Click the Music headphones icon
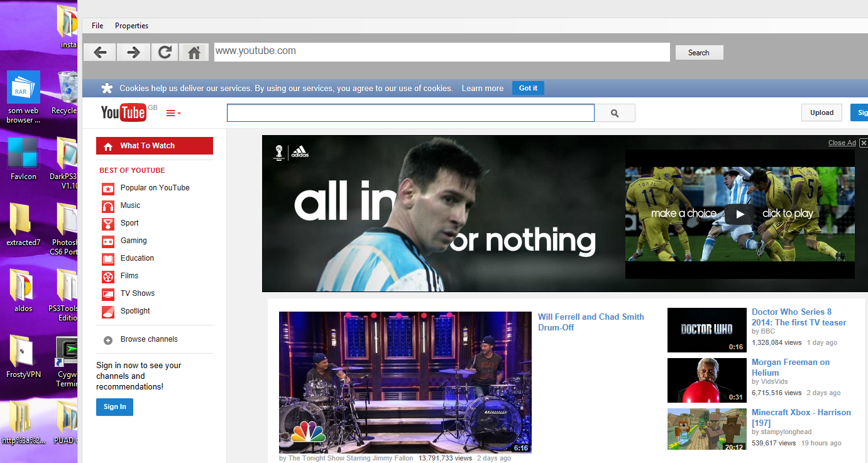Viewport: 868px width, 463px height. pos(108,205)
